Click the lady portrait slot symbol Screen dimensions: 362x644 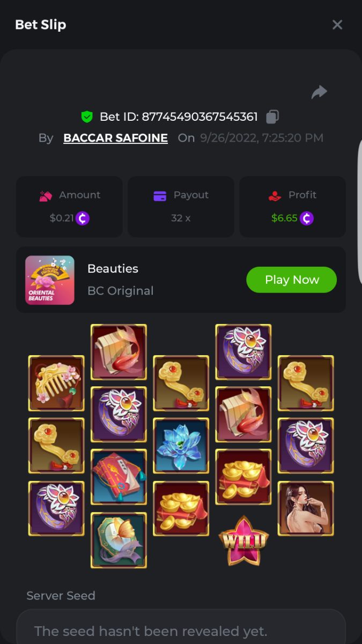point(306,508)
